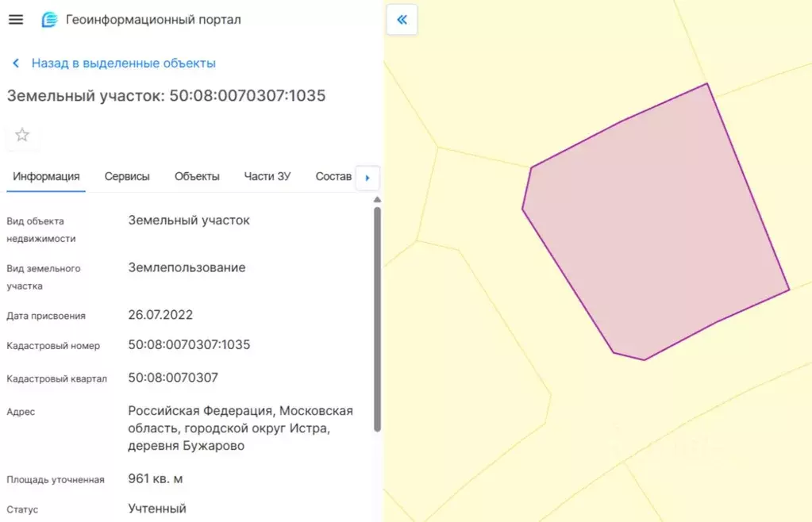The height and width of the screenshot is (522, 812).
Task: Click the Геоинформационный портал logo
Action: [48, 19]
